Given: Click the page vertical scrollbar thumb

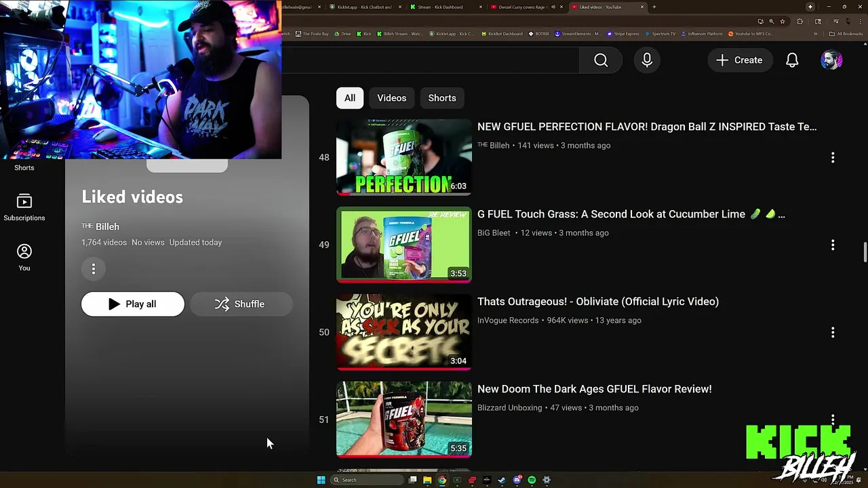Looking at the screenshot, I should tap(865, 252).
